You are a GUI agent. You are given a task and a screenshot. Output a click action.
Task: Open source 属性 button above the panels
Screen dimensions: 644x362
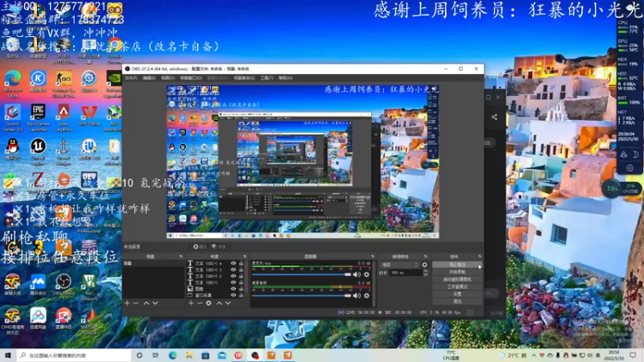tap(200, 247)
